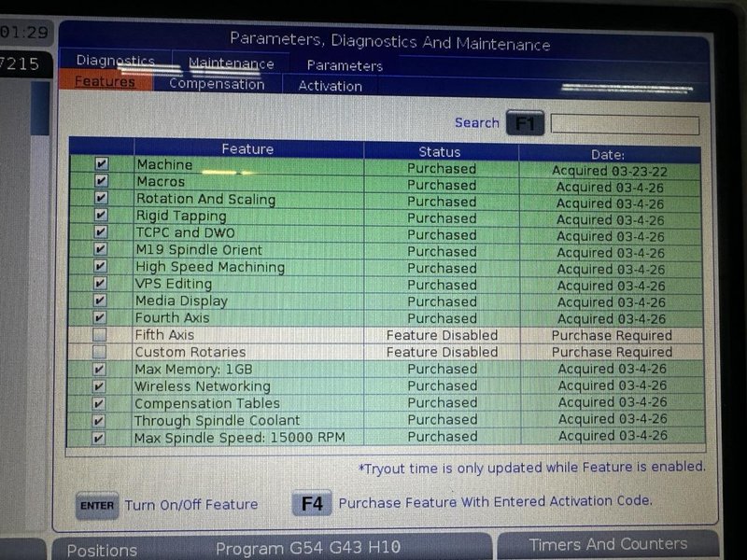Open the Positions panel

pyautogui.click(x=102, y=550)
